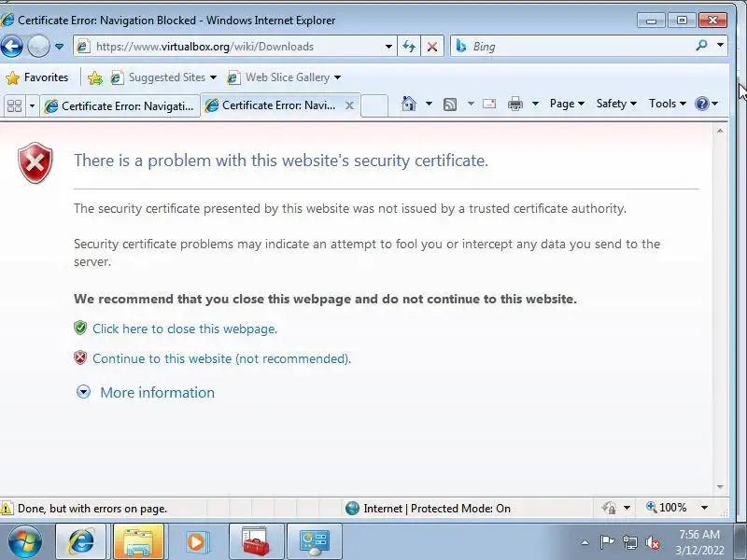The width and height of the screenshot is (747, 560).
Task: Expand the address bar URL history dropdown
Action: (x=388, y=47)
